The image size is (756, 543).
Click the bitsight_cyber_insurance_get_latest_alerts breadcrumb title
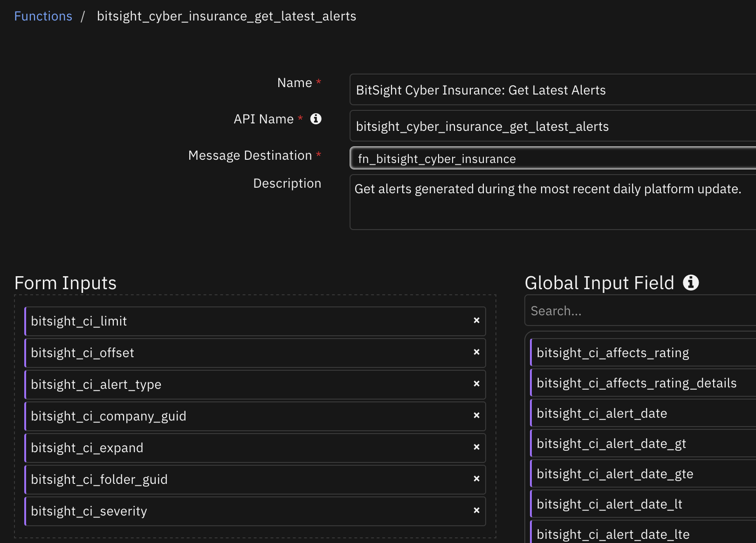227,16
